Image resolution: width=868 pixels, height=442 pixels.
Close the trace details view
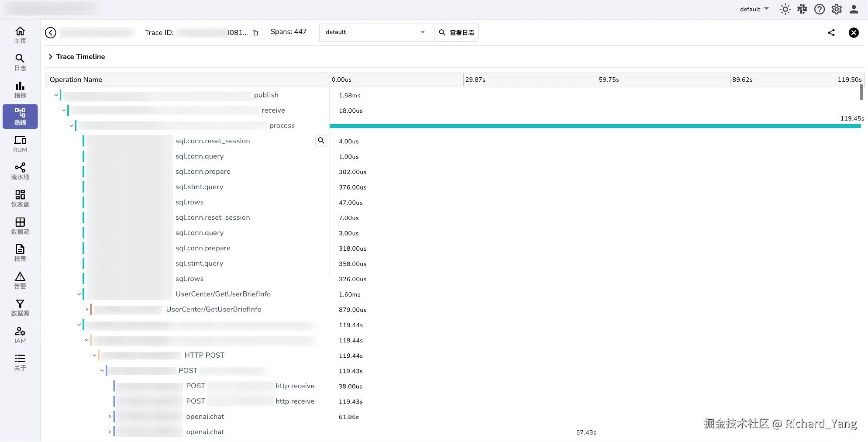click(854, 33)
